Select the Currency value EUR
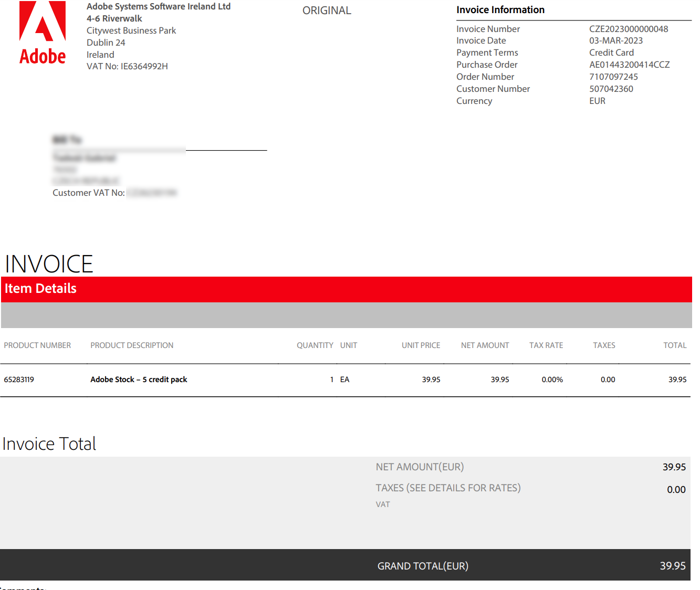The width and height of the screenshot is (700, 590). coord(597,101)
